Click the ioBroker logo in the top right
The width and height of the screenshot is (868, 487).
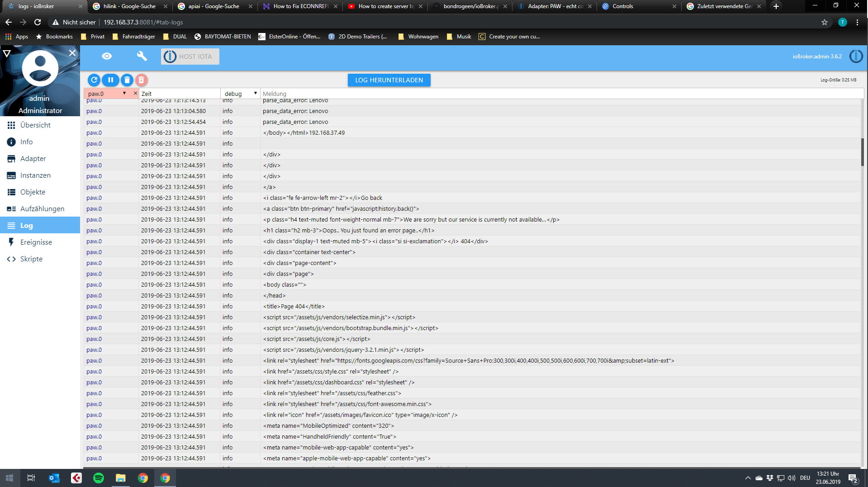[x=856, y=57]
